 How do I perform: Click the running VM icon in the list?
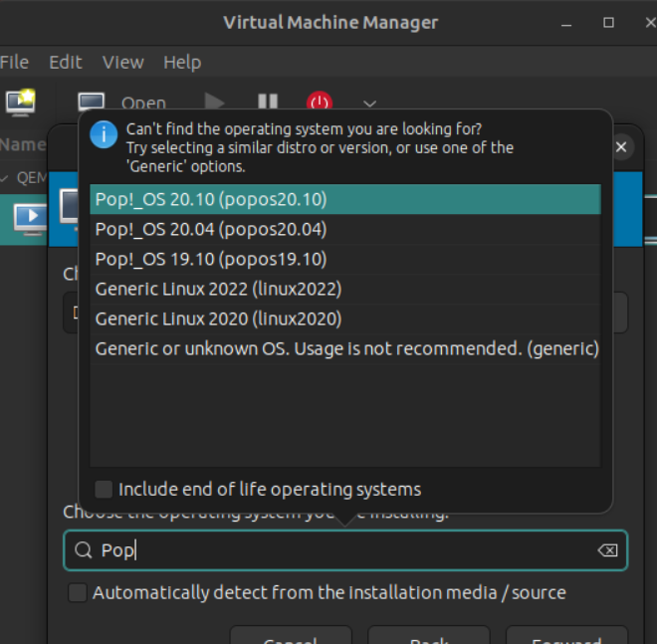30,215
